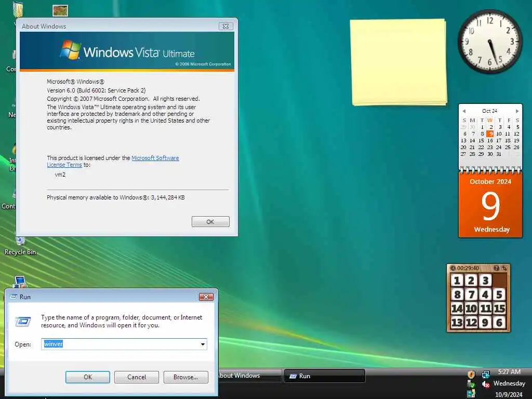Click the puzzle gadget timer clock icon

(453, 268)
